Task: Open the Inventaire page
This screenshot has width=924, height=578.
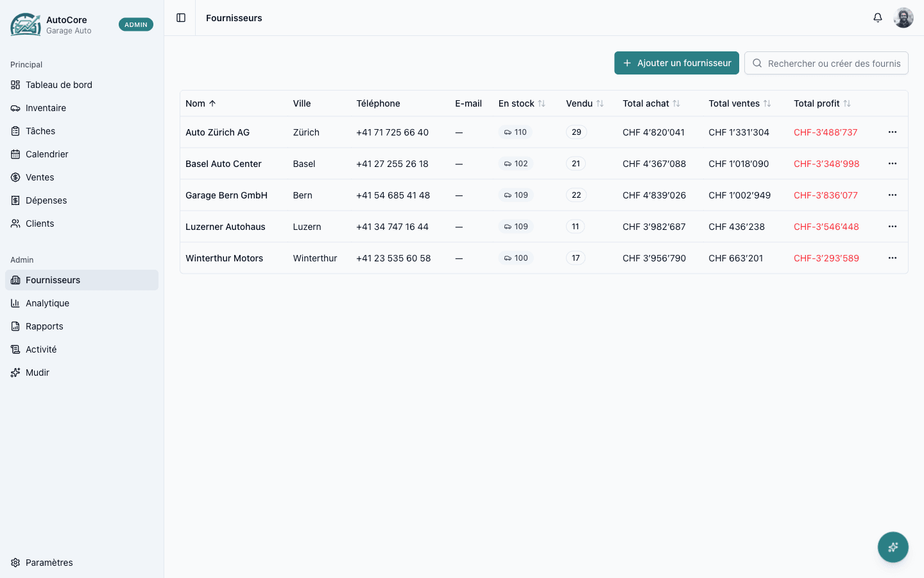Action: coord(46,108)
